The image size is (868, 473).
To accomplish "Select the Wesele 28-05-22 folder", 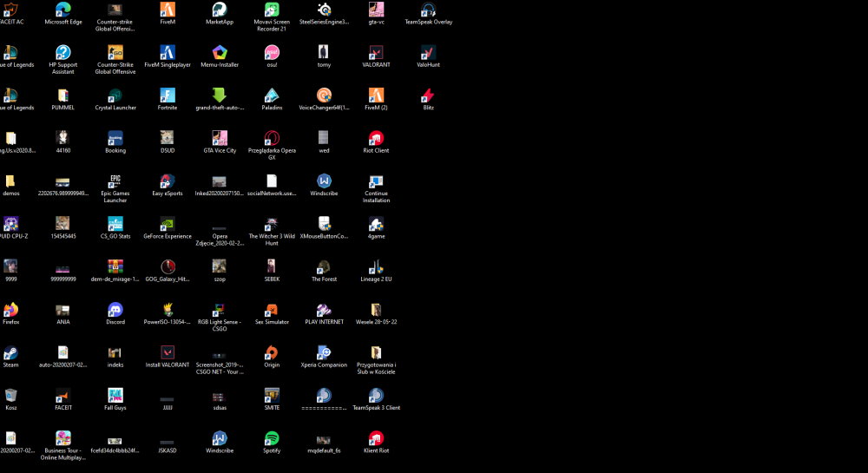I will [x=376, y=309].
